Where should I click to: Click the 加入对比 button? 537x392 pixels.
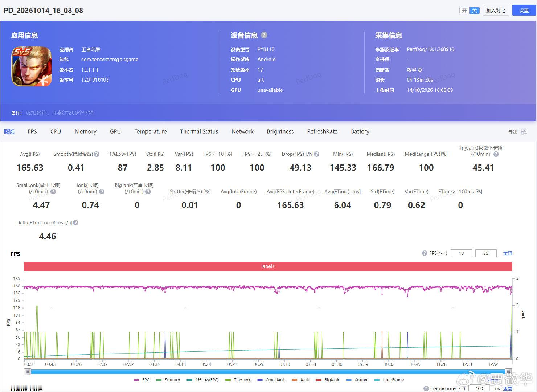pyautogui.click(x=496, y=11)
